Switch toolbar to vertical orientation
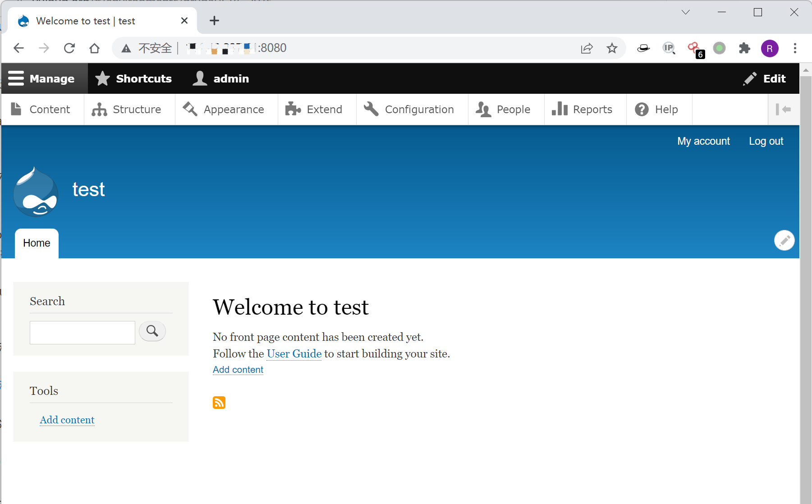The height and width of the screenshot is (504, 812). (x=783, y=110)
